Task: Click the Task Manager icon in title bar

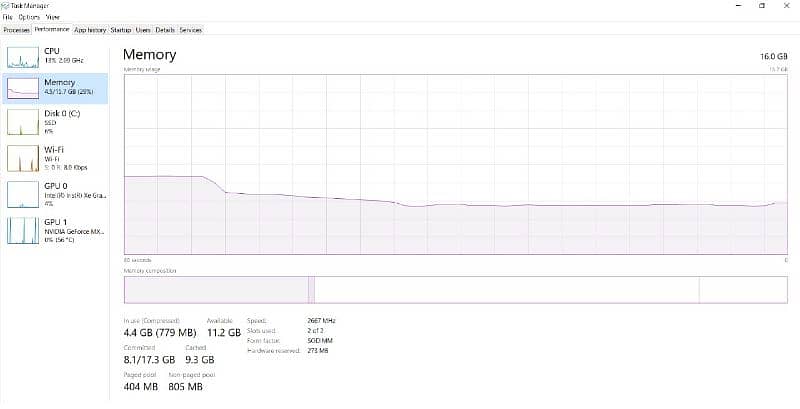Action: click(x=5, y=5)
